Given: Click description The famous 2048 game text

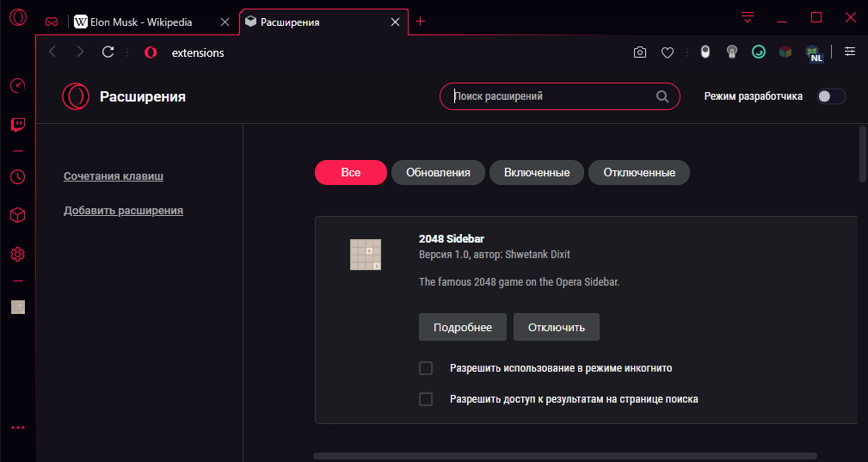Looking at the screenshot, I should 520,281.
